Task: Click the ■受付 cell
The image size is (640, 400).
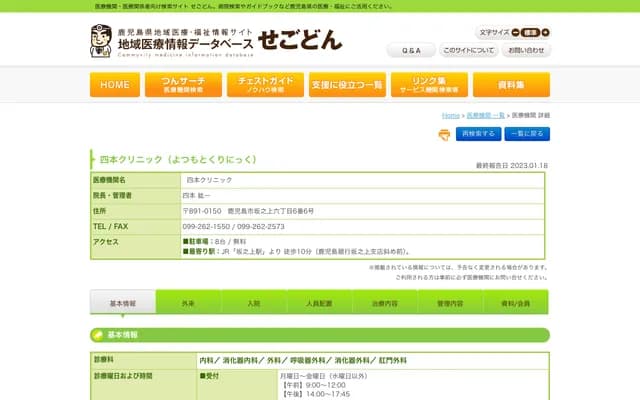Action: click(x=209, y=376)
